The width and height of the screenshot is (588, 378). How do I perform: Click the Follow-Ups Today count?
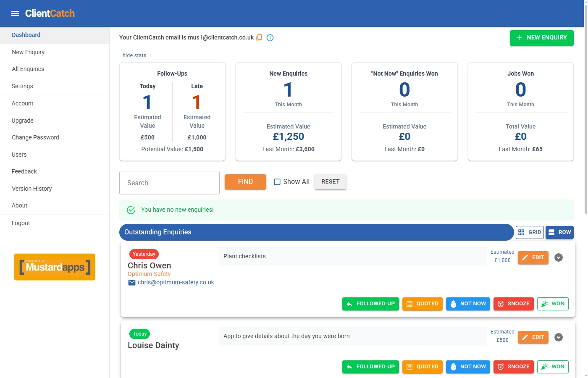(x=147, y=102)
